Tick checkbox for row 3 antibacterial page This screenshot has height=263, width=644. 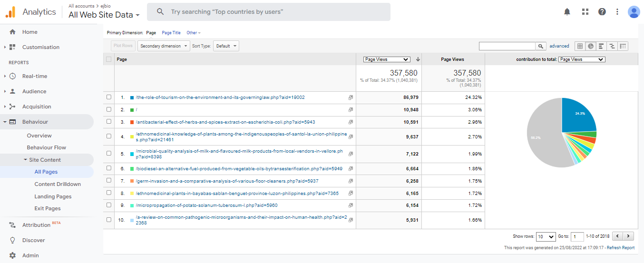point(109,122)
